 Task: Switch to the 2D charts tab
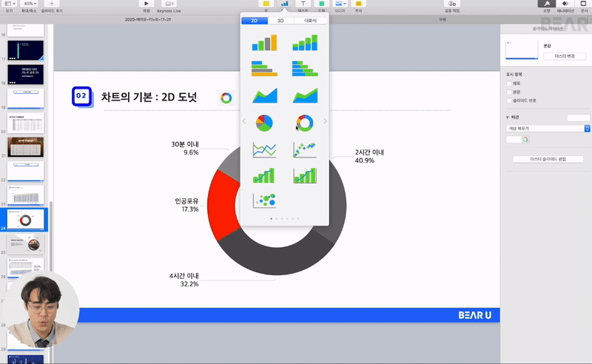(255, 21)
